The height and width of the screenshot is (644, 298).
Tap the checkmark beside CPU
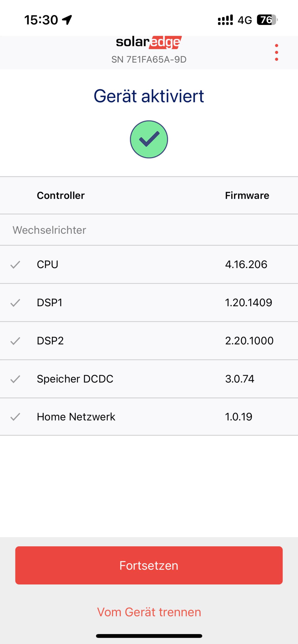point(15,265)
